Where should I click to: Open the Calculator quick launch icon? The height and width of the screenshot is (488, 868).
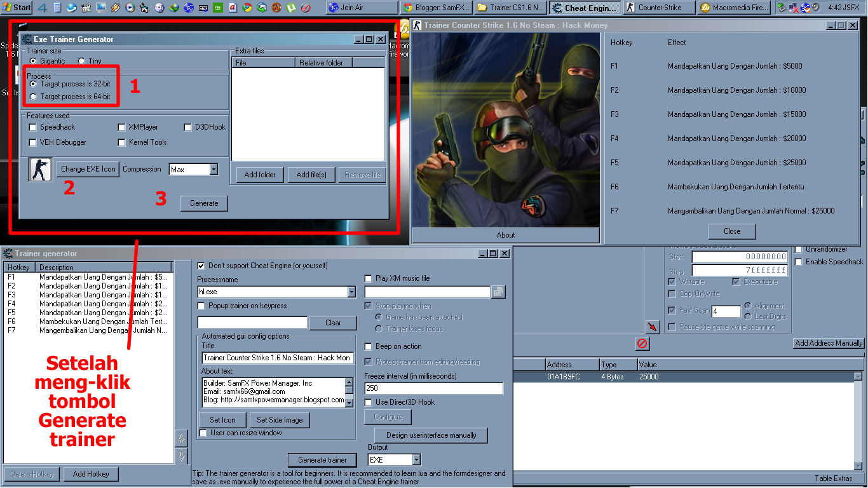57,8
